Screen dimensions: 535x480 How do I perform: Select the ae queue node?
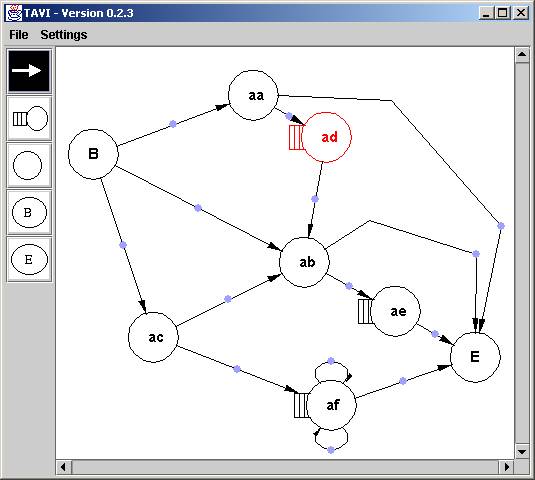389,311
